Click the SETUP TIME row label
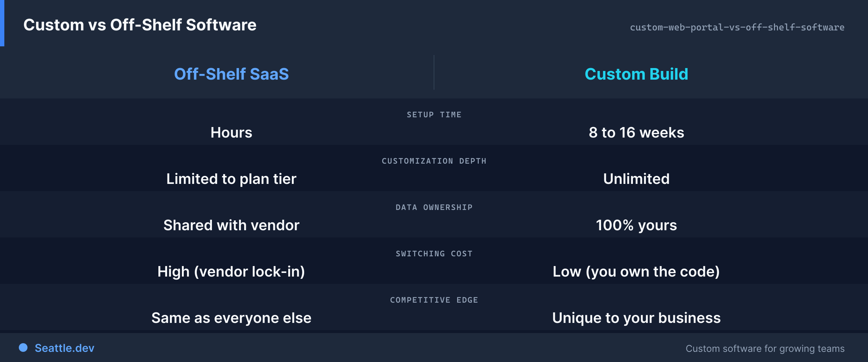 (434, 115)
